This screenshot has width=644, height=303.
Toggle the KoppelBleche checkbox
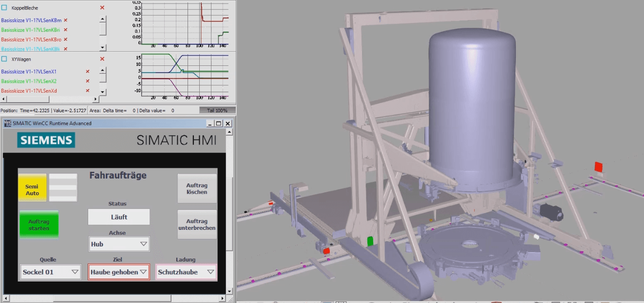4,8
